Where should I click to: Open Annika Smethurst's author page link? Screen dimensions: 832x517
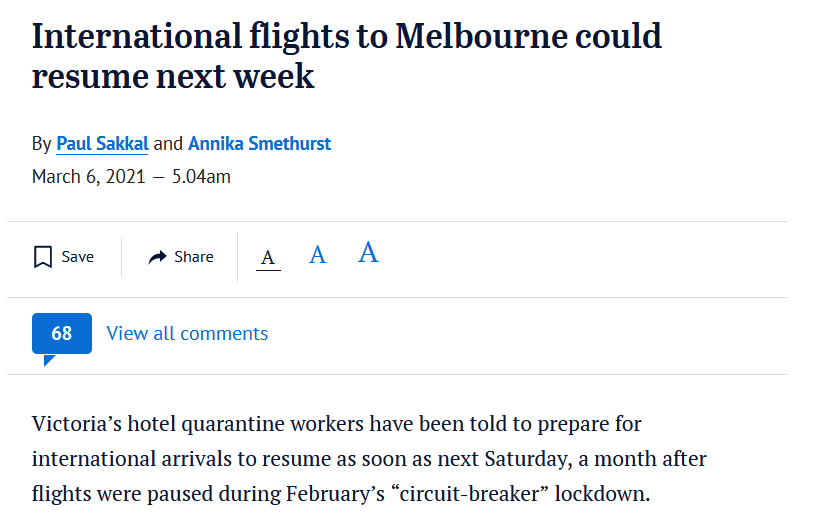click(259, 144)
